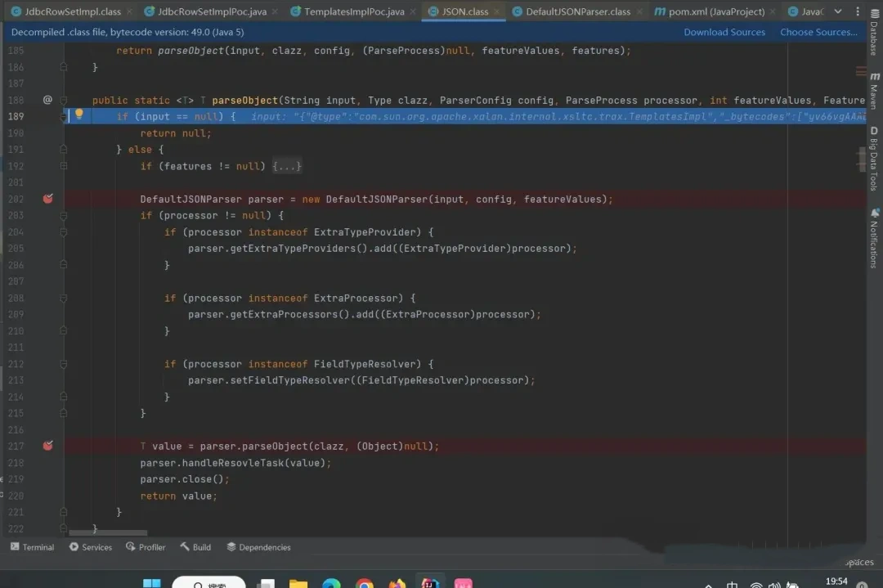Click the taskbar search box
The height and width of the screenshot is (588, 883).
tap(208, 582)
